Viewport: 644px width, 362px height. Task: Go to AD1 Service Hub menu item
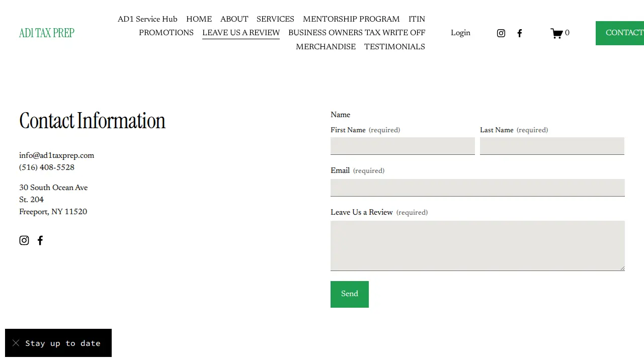click(147, 19)
